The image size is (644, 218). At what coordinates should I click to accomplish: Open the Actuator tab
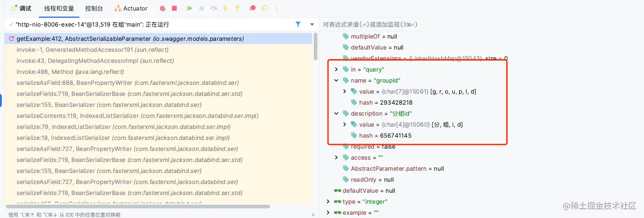coord(131,8)
